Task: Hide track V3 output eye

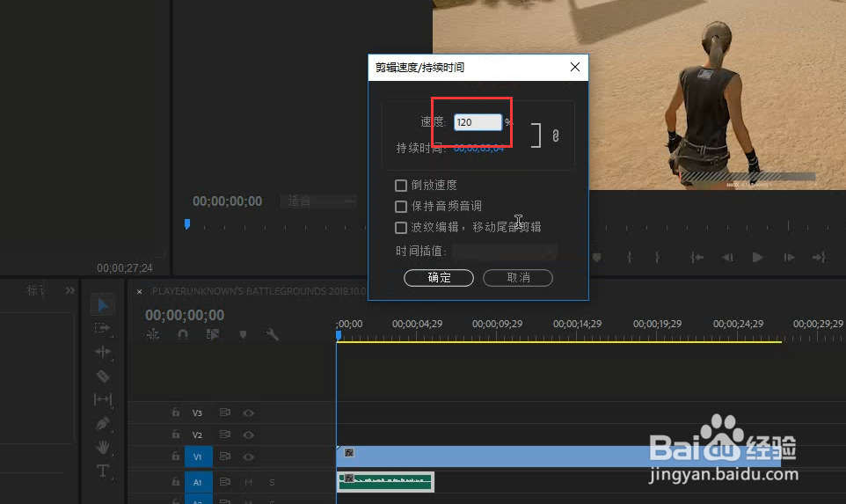Action: point(248,413)
